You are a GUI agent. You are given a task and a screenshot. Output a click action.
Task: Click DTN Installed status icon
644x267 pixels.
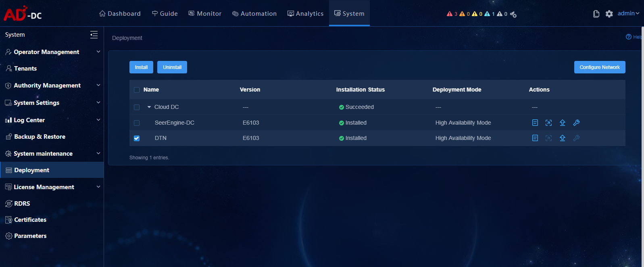(342, 138)
